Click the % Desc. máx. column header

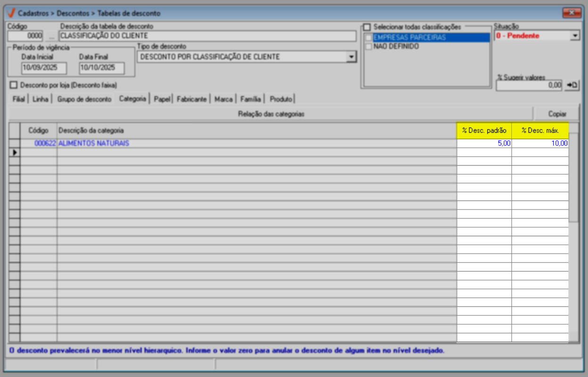[540, 130]
